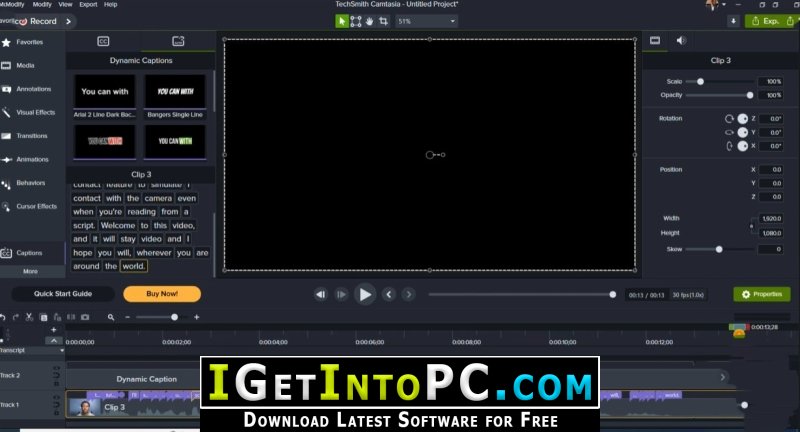This screenshot has height=432, width=800.
Task: Click the Rotation Y dial
Action: (742, 132)
